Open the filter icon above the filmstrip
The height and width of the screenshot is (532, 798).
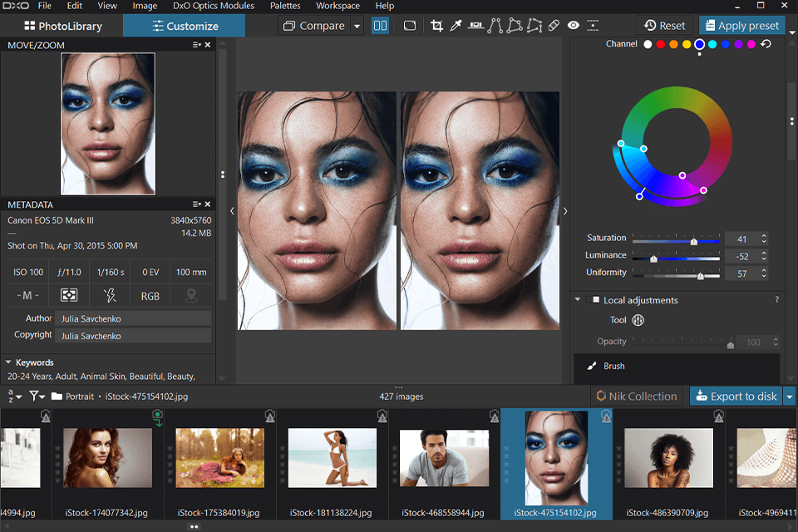[x=37, y=397]
